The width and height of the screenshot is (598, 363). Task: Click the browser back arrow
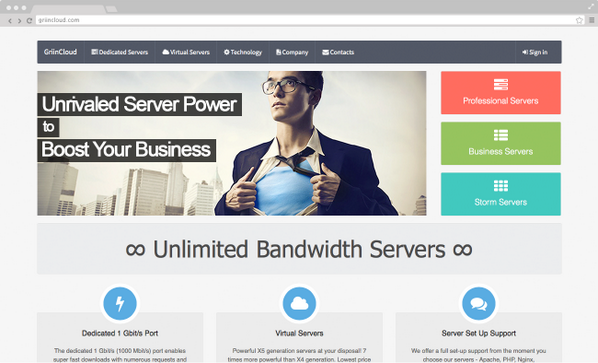10,21
